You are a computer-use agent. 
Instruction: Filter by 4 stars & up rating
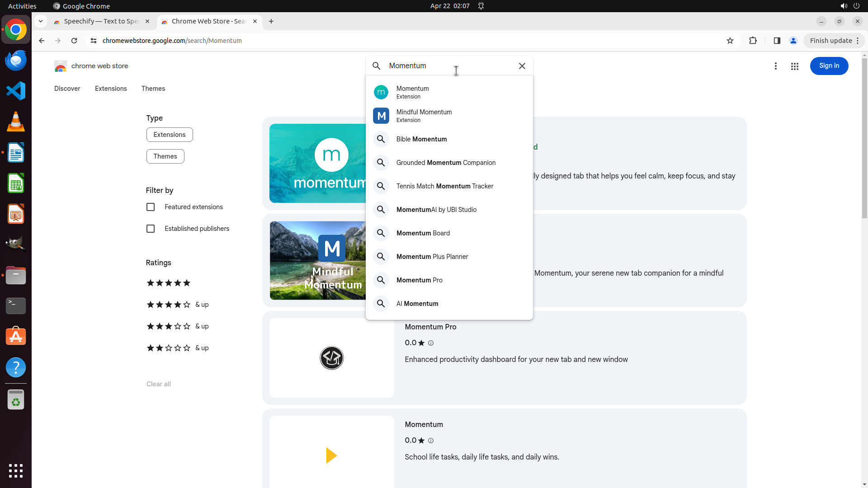177,305
